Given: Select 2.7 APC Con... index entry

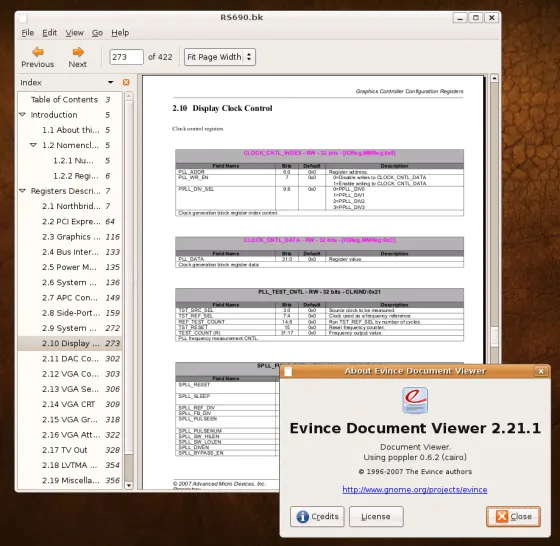Looking at the screenshot, I should tap(70, 297).
